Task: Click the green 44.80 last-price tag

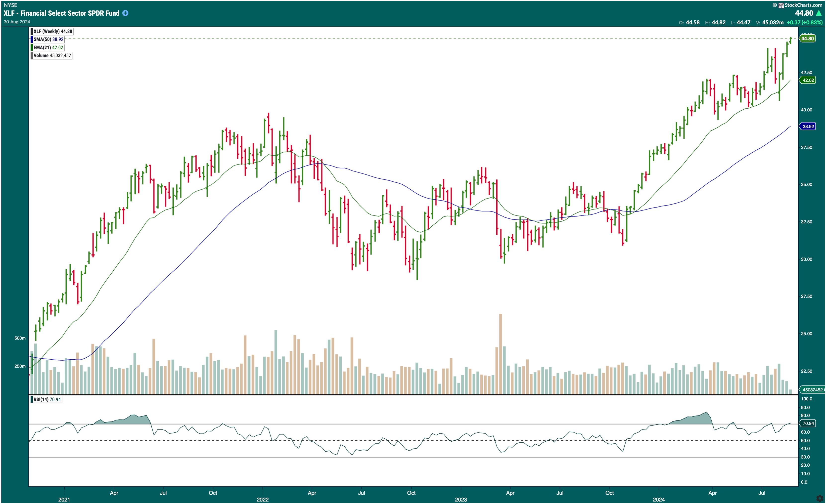Action: click(807, 39)
